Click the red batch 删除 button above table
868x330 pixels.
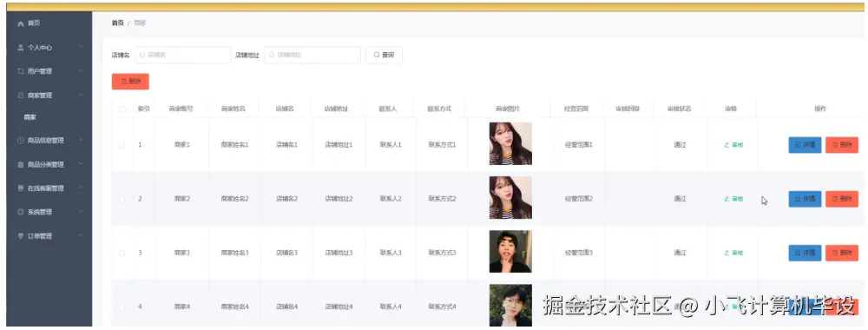130,82
